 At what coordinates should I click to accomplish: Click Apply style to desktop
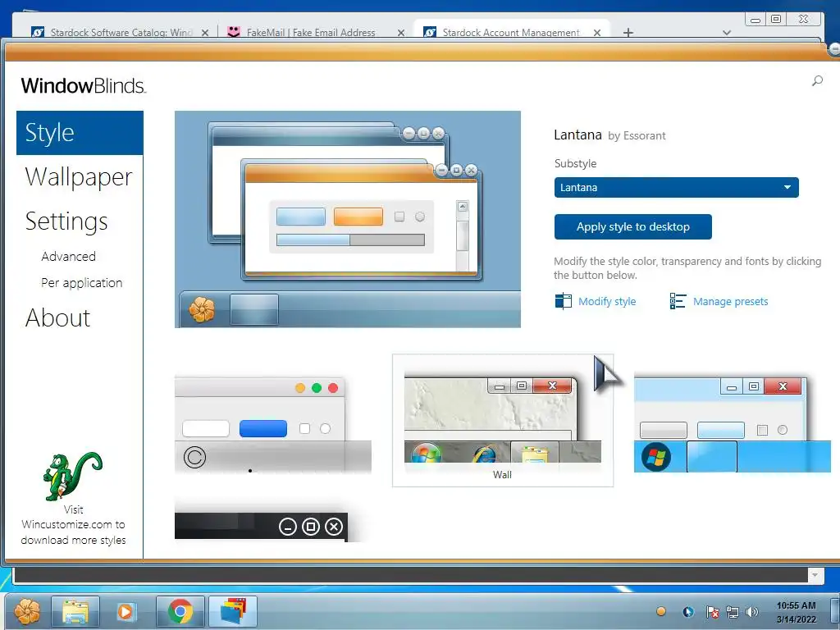pyautogui.click(x=632, y=226)
